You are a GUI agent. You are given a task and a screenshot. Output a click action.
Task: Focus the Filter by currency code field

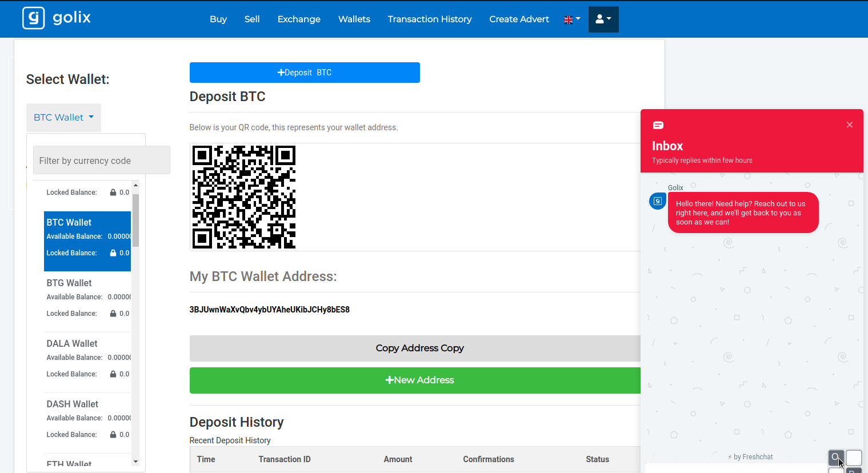102,161
